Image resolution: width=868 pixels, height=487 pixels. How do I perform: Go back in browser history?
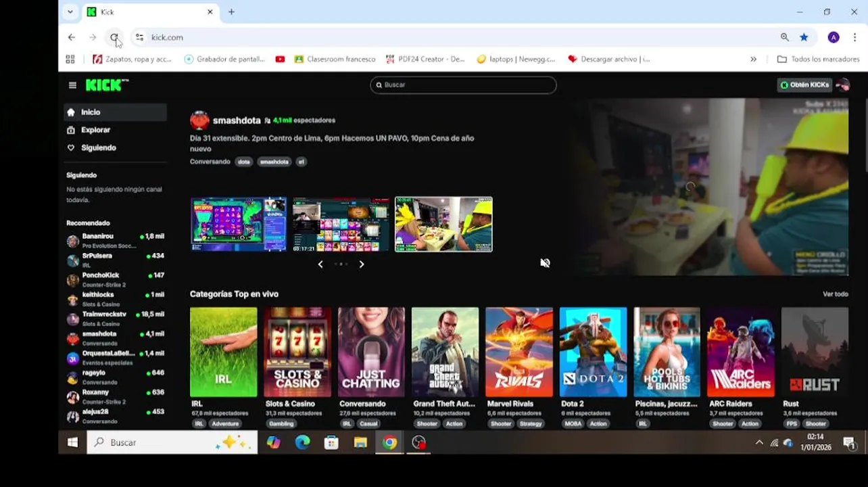[x=72, y=37]
